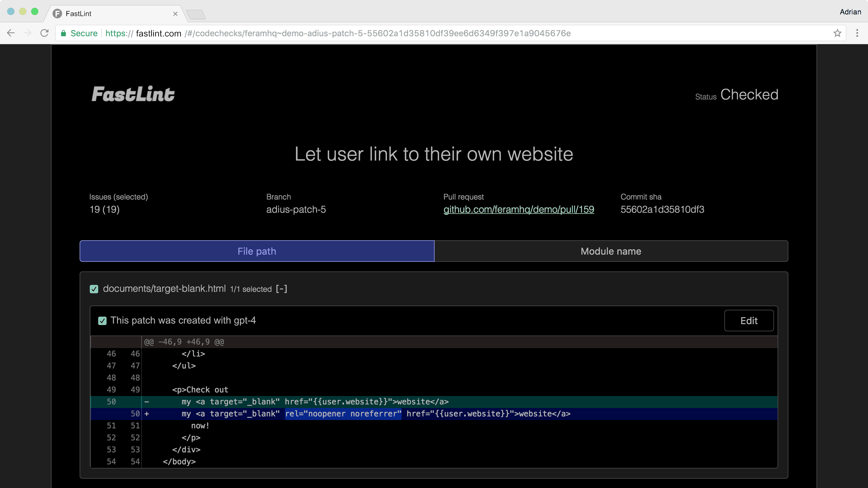Open the github.com/feramhq/demo/pull/159 link

(x=519, y=209)
